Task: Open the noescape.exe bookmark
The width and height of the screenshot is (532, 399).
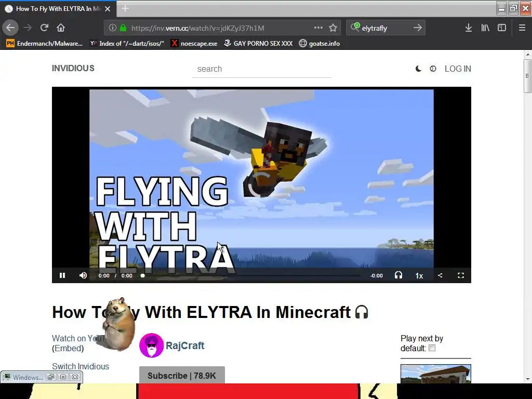Action: (x=194, y=44)
